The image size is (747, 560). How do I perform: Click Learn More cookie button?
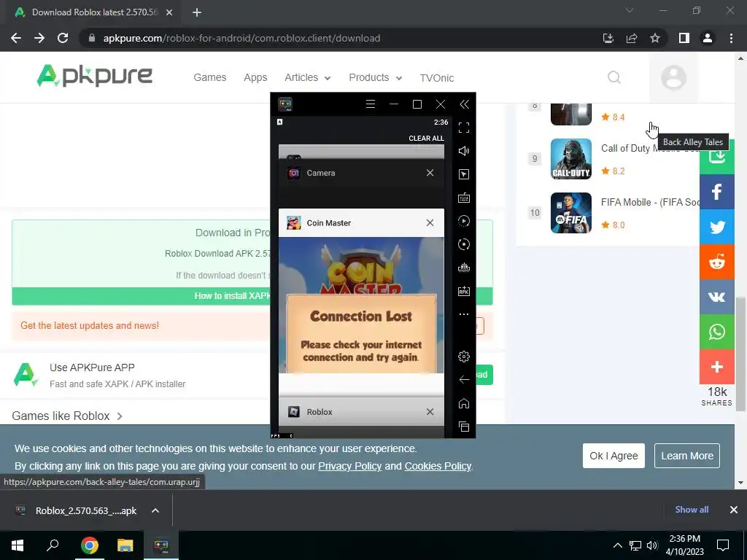tap(686, 456)
